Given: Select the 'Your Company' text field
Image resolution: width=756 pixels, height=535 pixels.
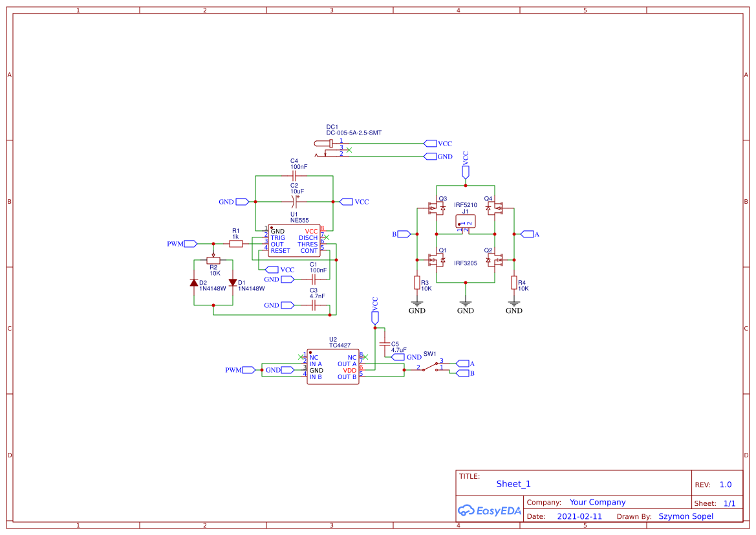Looking at the screenshot, I should point(598,502).
